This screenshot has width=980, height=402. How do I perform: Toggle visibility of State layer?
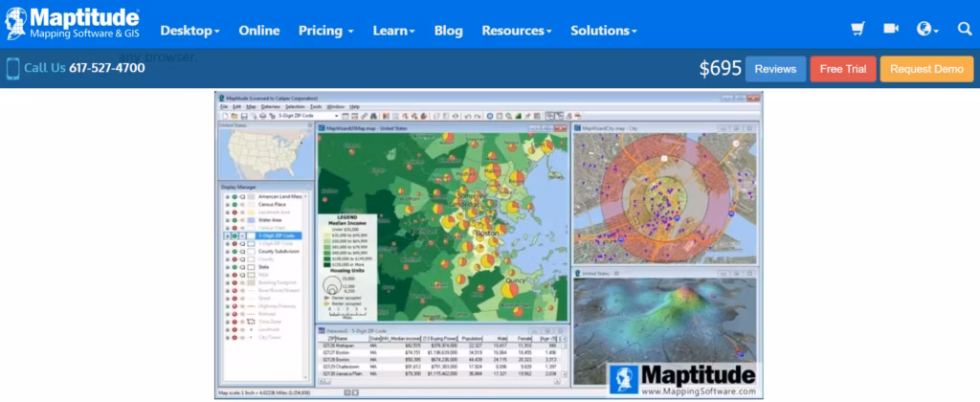[x=234, y=267]
